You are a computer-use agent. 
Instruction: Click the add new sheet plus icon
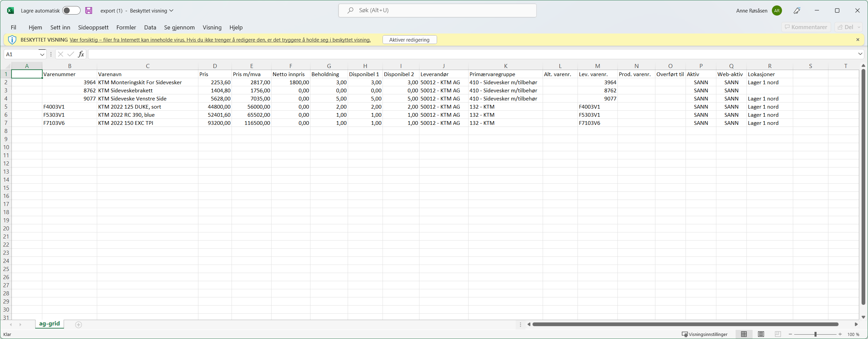click(79, 325)
